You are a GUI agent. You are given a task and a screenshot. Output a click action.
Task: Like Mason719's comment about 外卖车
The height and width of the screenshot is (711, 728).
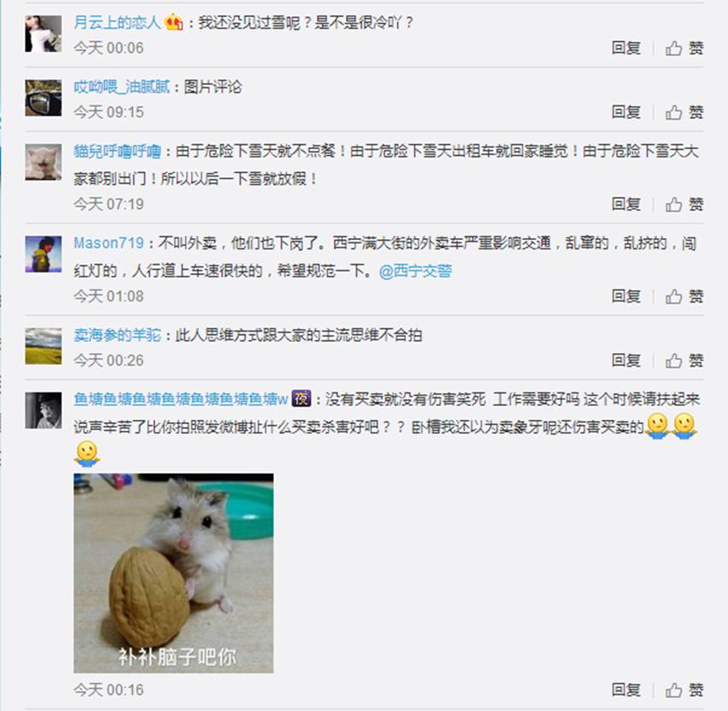(684, 296)
